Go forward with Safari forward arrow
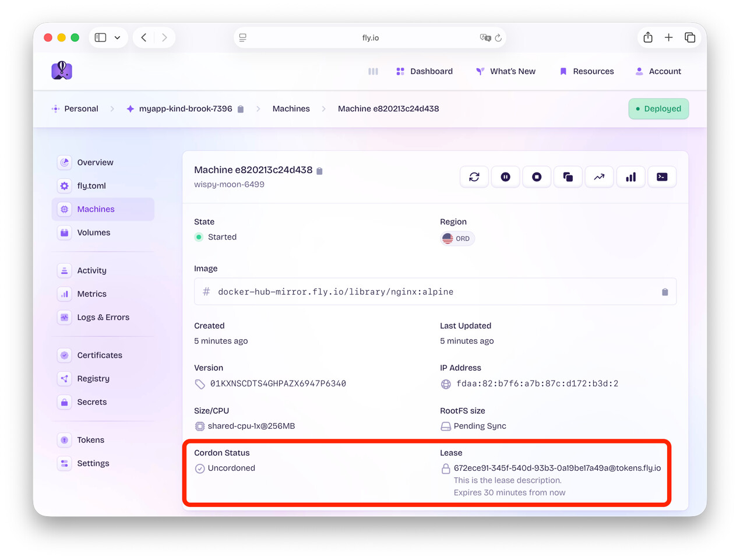The height and width of the screenshot is (560, 740). pos(165,37)
